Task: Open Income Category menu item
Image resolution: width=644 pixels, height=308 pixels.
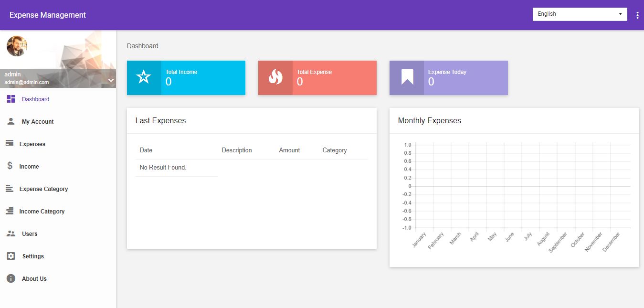Action: coord(58,212)
